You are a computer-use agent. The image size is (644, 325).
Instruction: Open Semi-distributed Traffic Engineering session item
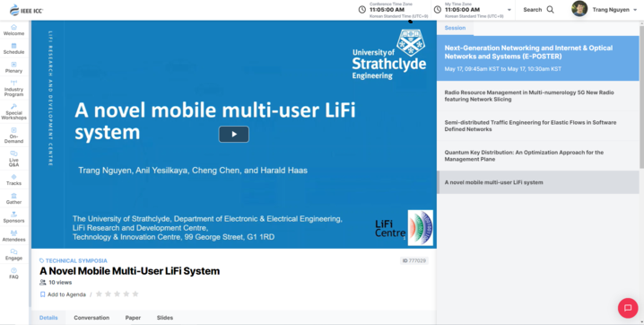(538, 126)
